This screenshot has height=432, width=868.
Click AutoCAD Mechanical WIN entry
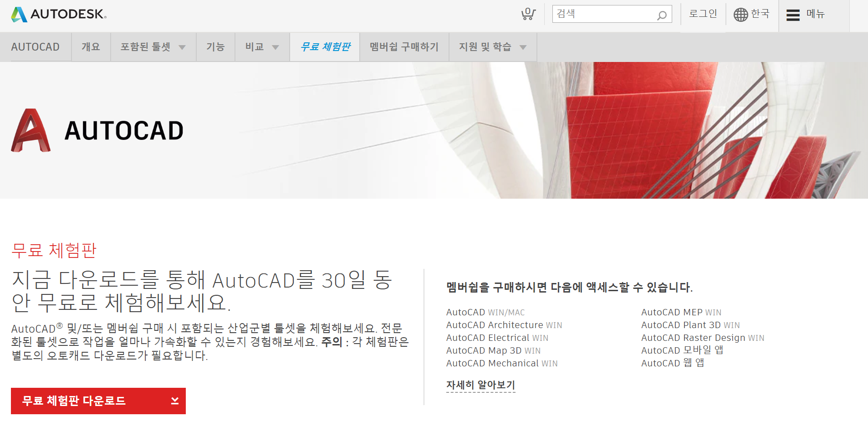tap(502, 363)
